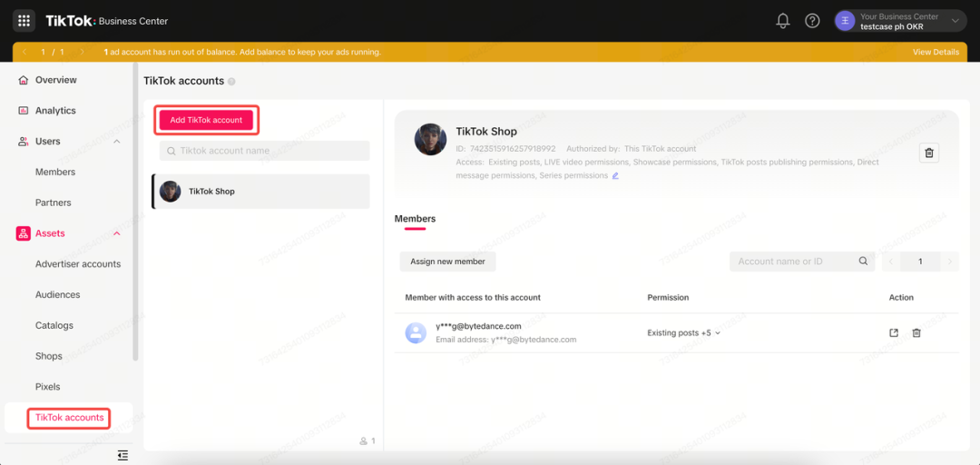Screen dimensions: 980x465
Task: Expand the Business Center account switcher arrow
Action: pos(955,21)
